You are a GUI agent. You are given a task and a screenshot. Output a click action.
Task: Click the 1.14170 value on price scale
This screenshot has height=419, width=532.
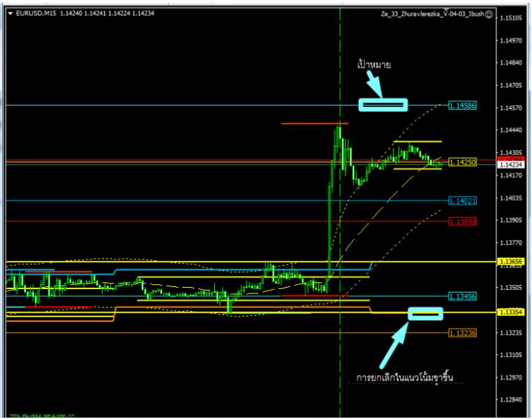[511, 175]
